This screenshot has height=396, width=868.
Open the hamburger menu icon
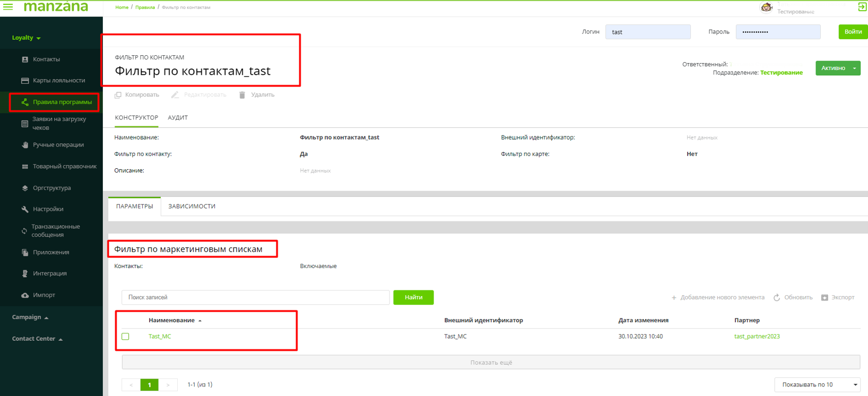[x=8, y=7]
